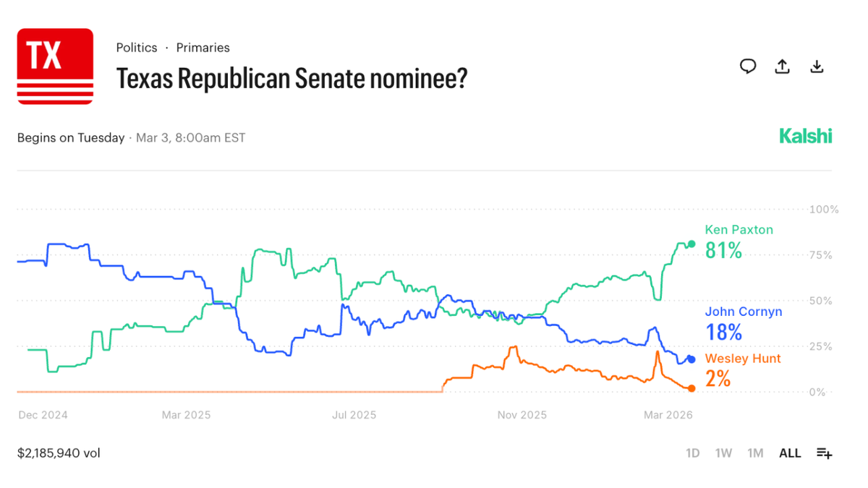Select the Wesley Hunt 2% price

pyautogui.click(x=717, y=379)
